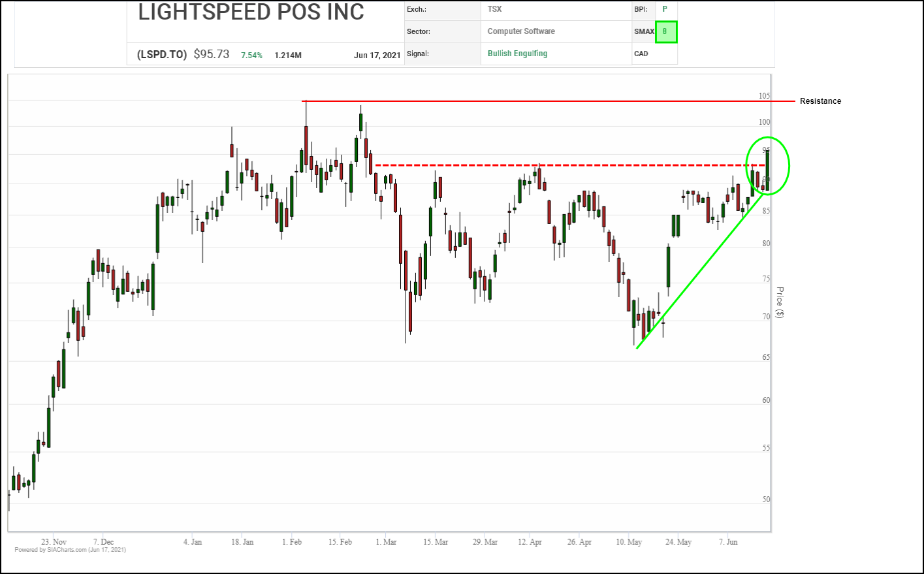924x574 pixels.
Task: Click the green SMAX score box 8
Action: [665, 32]
